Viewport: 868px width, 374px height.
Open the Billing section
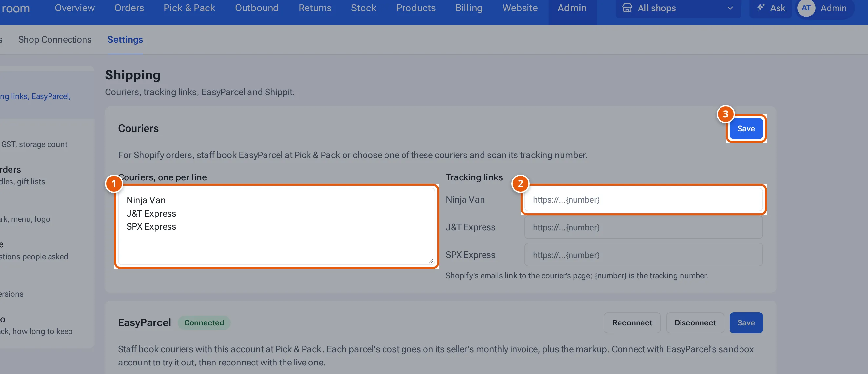click(469, 8)
